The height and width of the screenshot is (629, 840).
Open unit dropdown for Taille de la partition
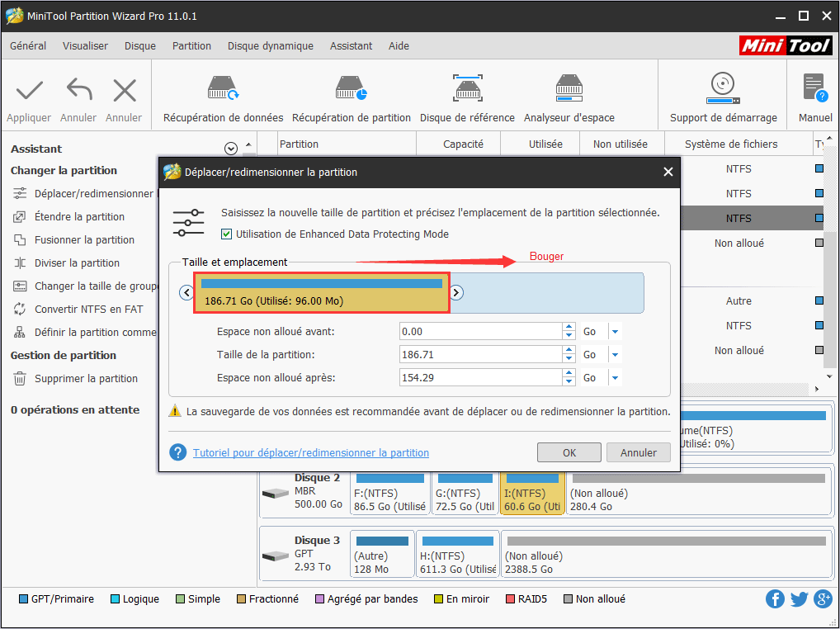point(615,355)
